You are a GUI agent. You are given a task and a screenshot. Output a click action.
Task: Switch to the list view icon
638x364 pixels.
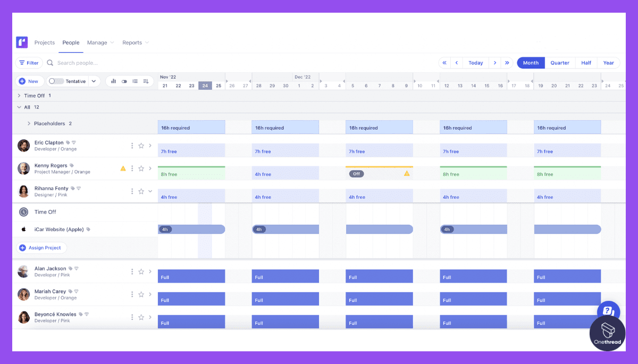coord(135,81)
